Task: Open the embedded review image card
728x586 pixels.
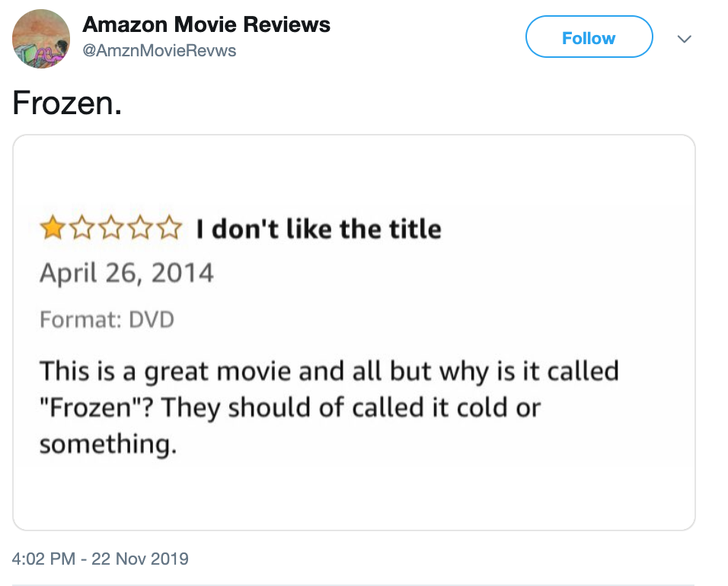Action: coord(354,333)
